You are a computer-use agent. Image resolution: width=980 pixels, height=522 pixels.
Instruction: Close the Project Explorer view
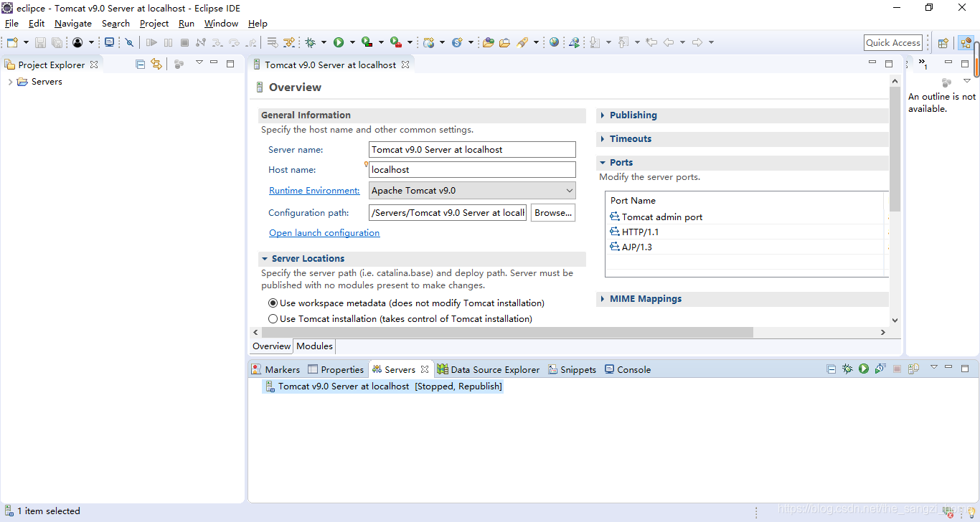pyautogui.click(x=94, y=65)
